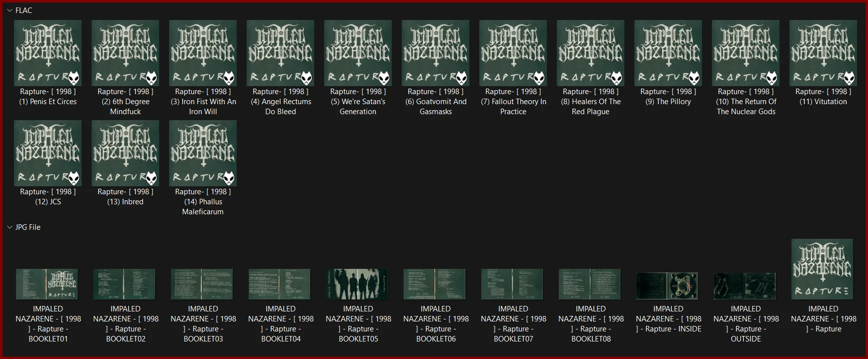Collapse the FLAC group chevron

click(10, 11)
